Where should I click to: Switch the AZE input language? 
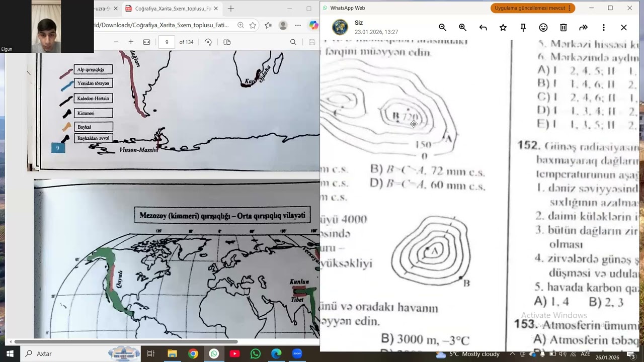coord(585,354)
